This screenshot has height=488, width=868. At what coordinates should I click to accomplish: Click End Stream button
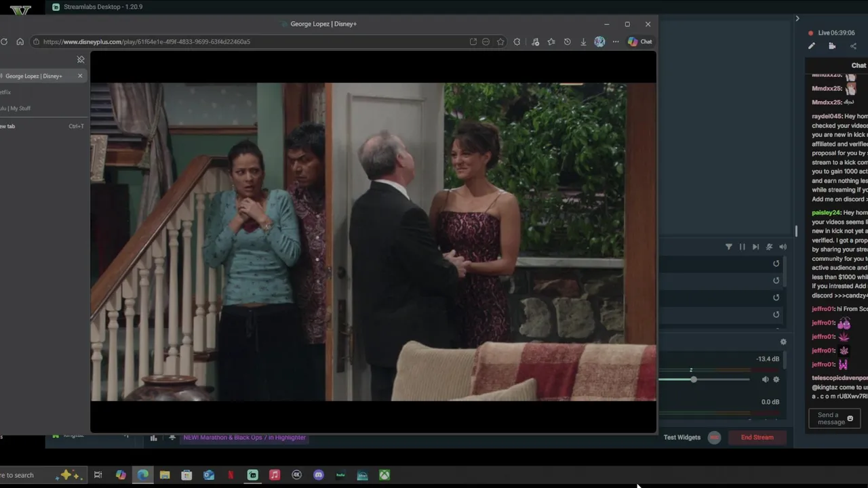click(x=757, y=437)
